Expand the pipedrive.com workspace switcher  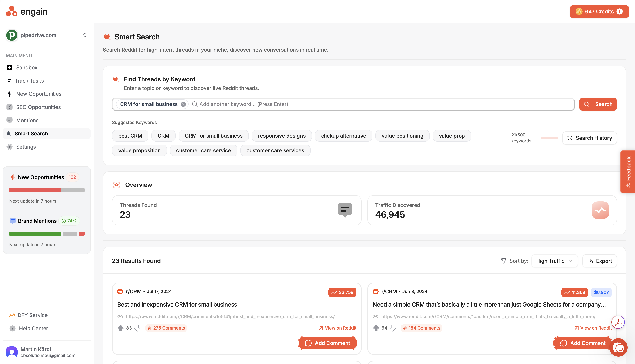point(85,35)
